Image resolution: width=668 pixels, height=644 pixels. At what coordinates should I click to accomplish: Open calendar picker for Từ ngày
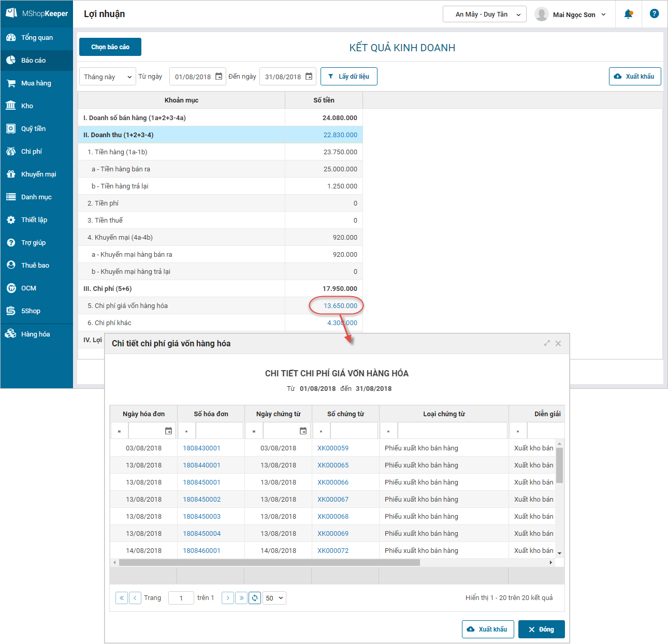coord(219,77)
